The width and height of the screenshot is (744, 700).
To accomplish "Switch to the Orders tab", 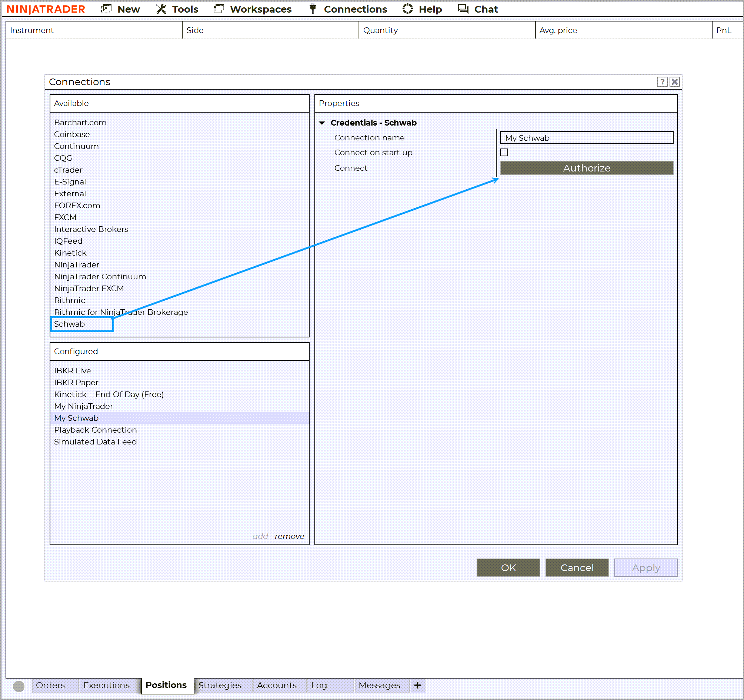I will coord(50,685).
